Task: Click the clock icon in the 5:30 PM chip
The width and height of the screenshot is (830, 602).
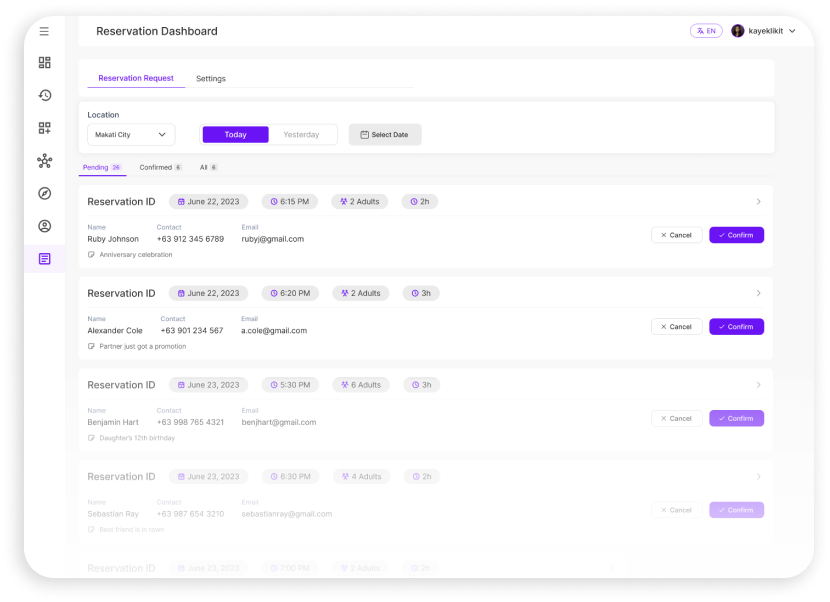Action: [x=274, y=385]
